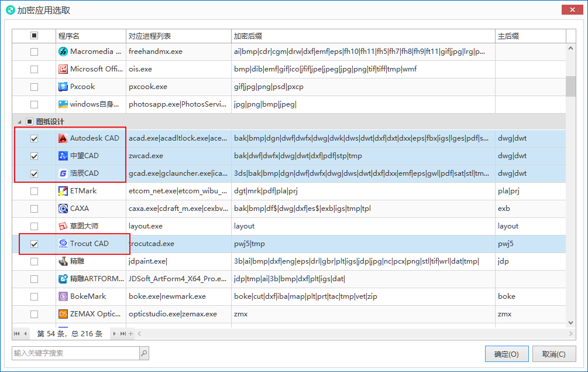Check the CAXA checkbox
This screenshot has width=588, height=372.
point(34,209)
